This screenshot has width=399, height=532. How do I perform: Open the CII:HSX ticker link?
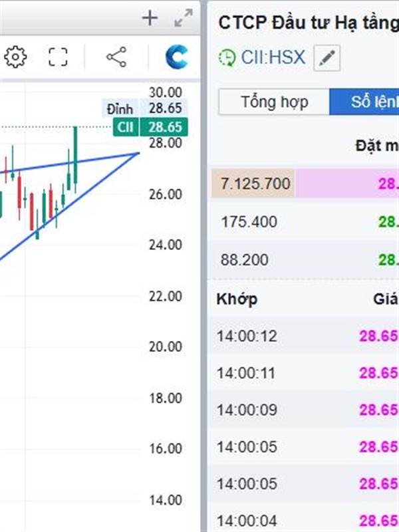pos(273,57)
